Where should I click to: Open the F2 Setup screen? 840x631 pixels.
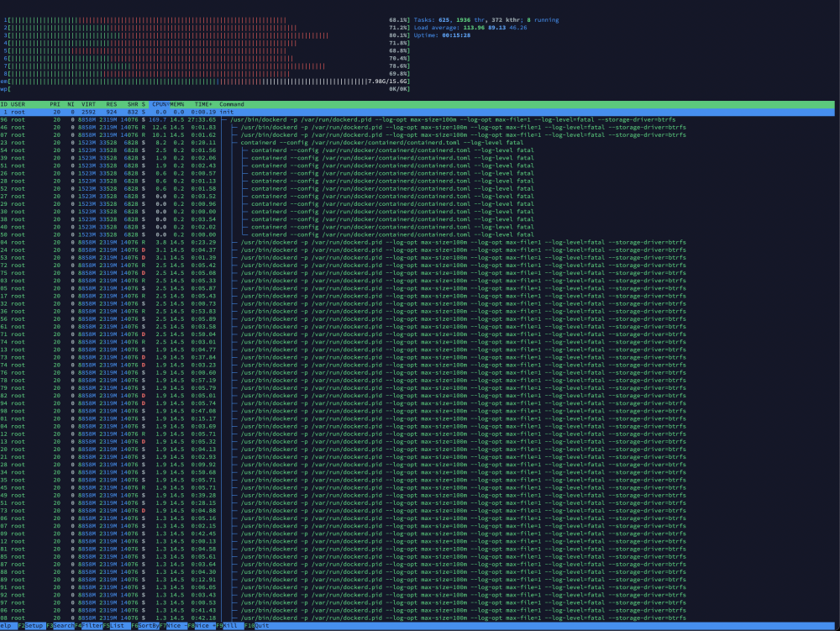click(x=30, y=626)
